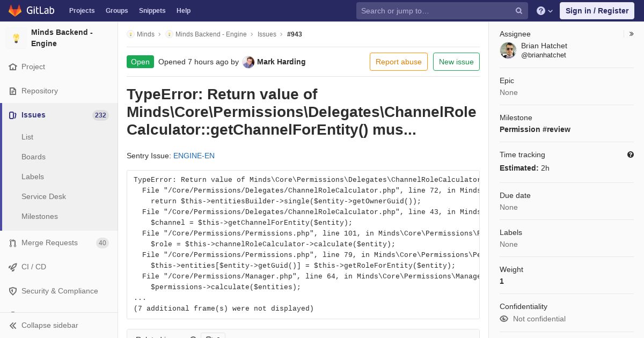This screenshot has width=644, height=338.
Task: Collapse the right sidebar with double chevron
Action: (x=632, y=34)
